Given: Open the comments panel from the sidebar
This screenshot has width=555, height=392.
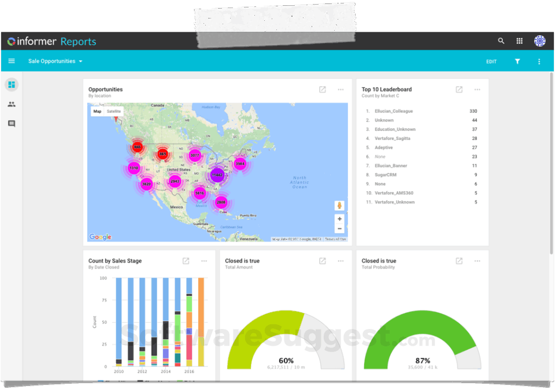Looking at the screenshot, I should tap(12, 123).
